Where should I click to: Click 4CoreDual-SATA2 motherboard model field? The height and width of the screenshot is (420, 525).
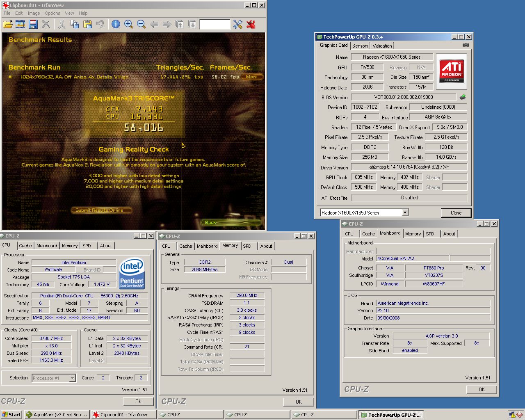(x=413, y=258)
